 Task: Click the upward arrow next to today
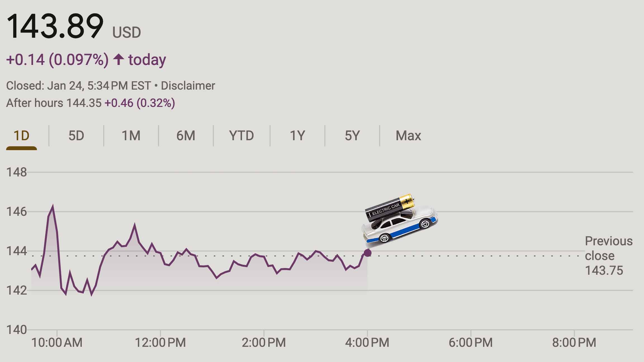pos(119,59)
